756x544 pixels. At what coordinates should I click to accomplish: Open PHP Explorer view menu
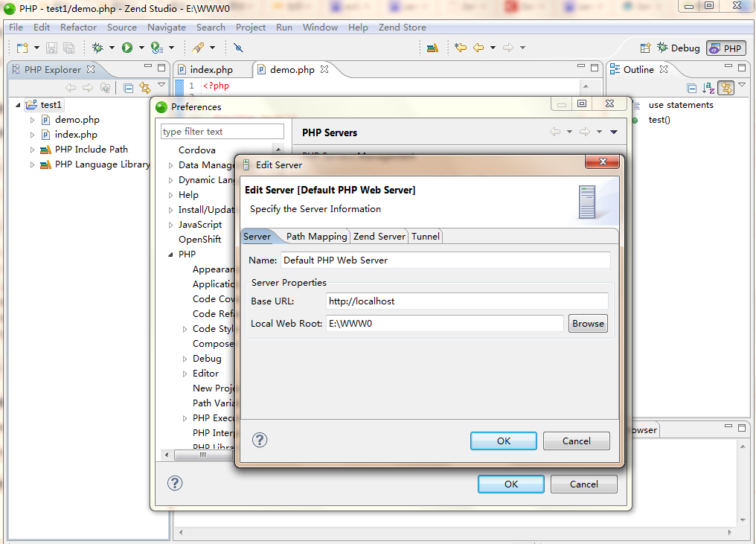point(161,85)
